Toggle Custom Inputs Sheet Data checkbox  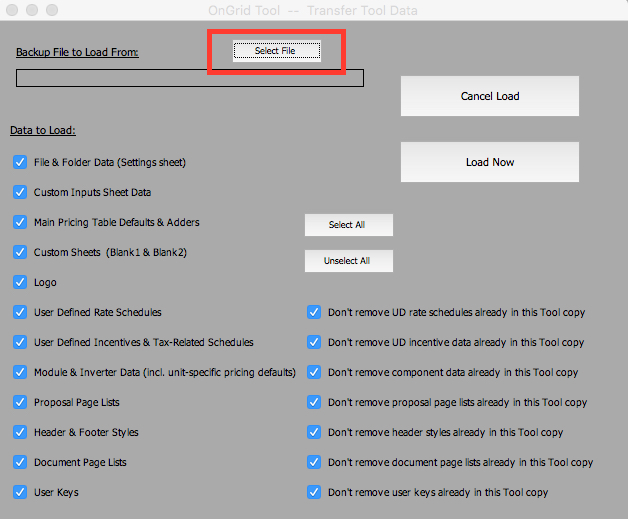(20, 192)
